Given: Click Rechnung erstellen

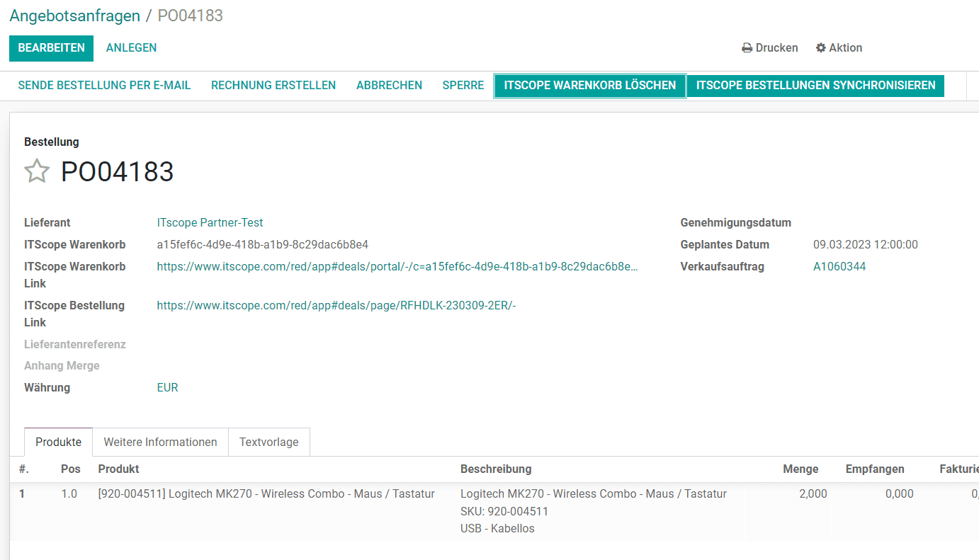Looking at the screenshot, I should [273, 86].
